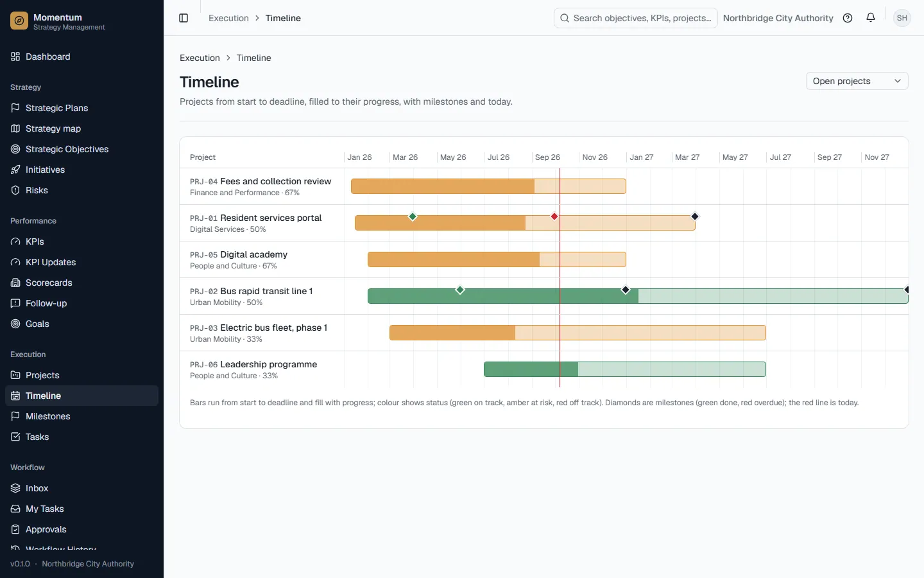Open PRJ-04 Fees and collection review
The height and width of the screenshot is (578, 924).
[x=261, y=182]
